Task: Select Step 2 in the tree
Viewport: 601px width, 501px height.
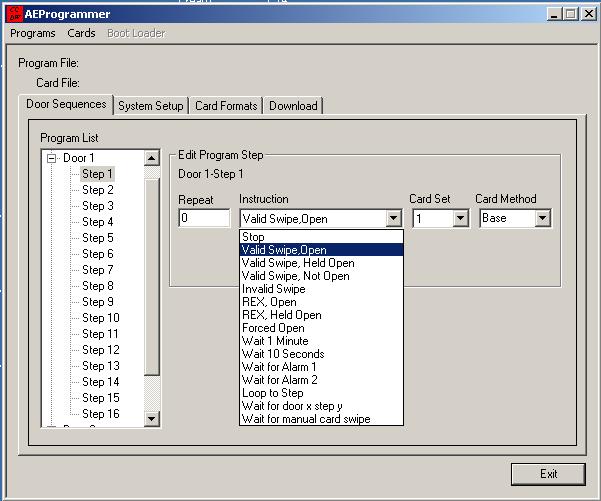Action: click(98, 190)
